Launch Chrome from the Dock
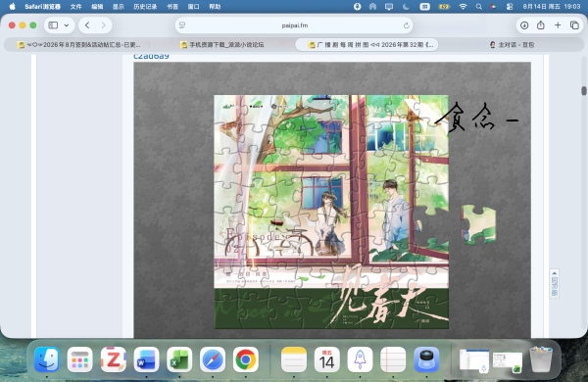The width and height of the screenshot is (588, 382). point(246,359)
